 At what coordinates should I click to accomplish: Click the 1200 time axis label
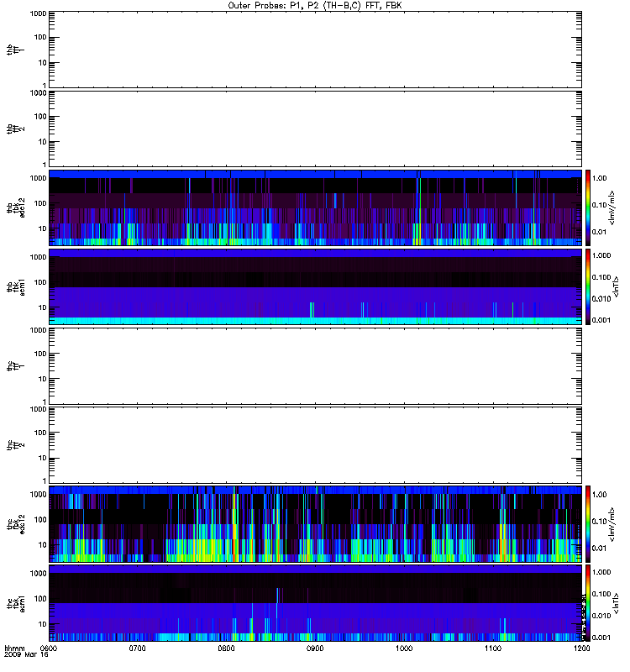[581, 648]
